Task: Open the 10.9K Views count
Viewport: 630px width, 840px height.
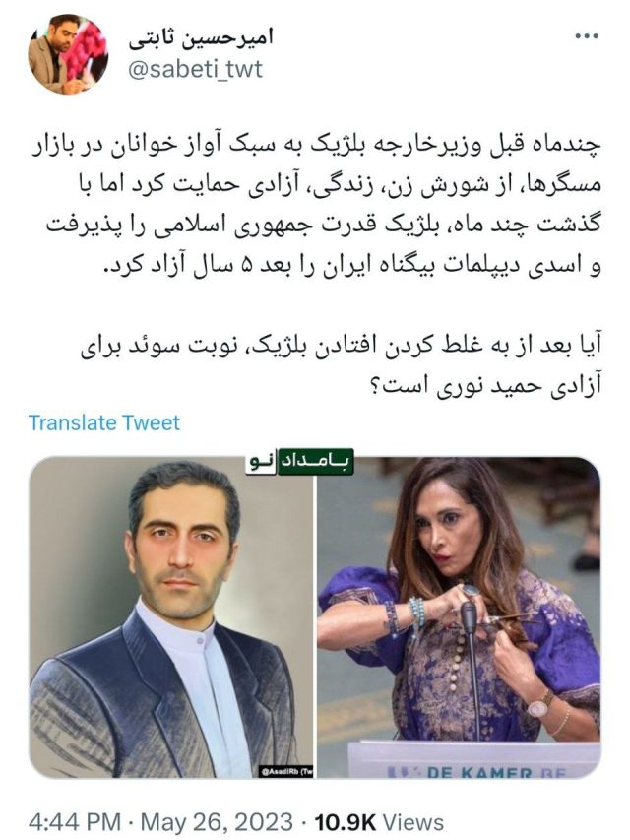Action: [x=379, y=822]
